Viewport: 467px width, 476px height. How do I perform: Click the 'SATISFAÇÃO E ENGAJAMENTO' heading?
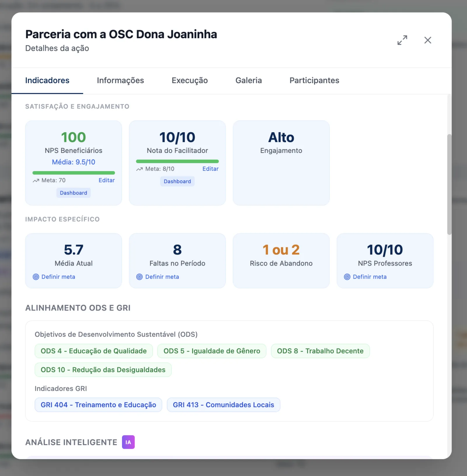click(77, 107)
